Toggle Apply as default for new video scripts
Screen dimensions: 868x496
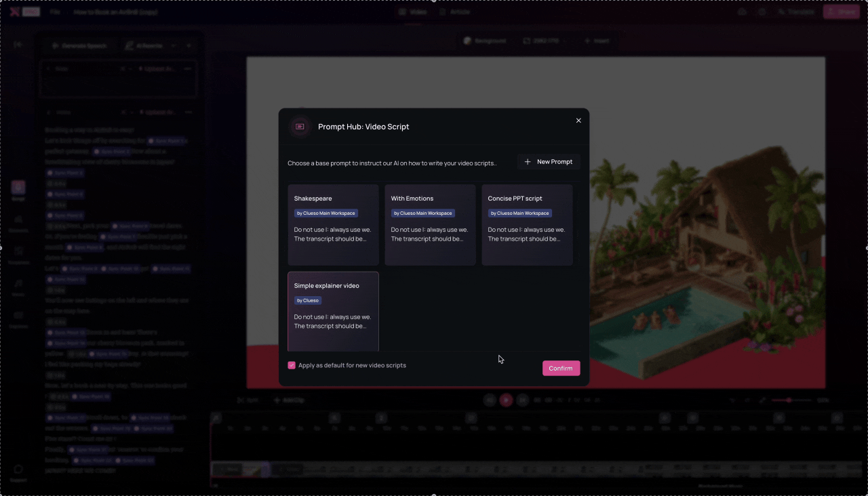tap(292, 365)
